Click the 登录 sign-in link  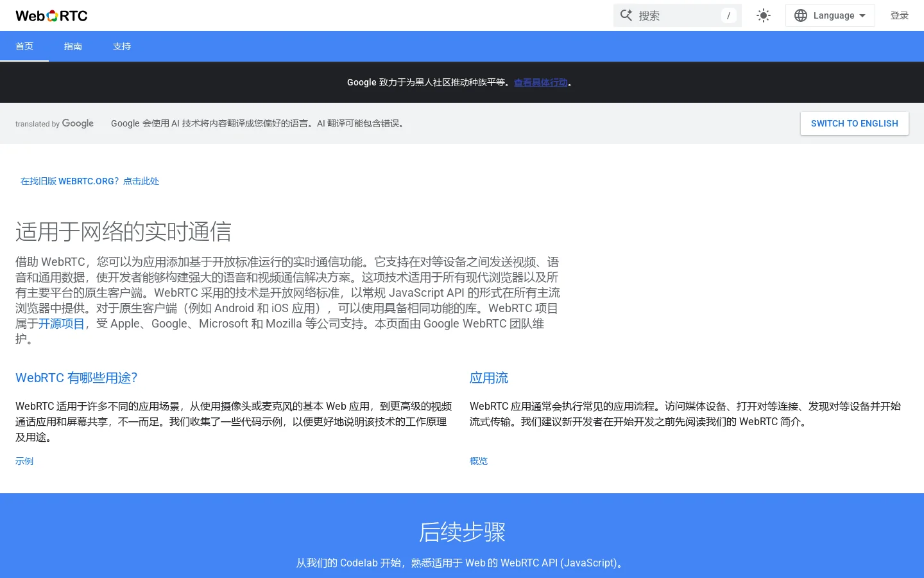pos(900,15)
